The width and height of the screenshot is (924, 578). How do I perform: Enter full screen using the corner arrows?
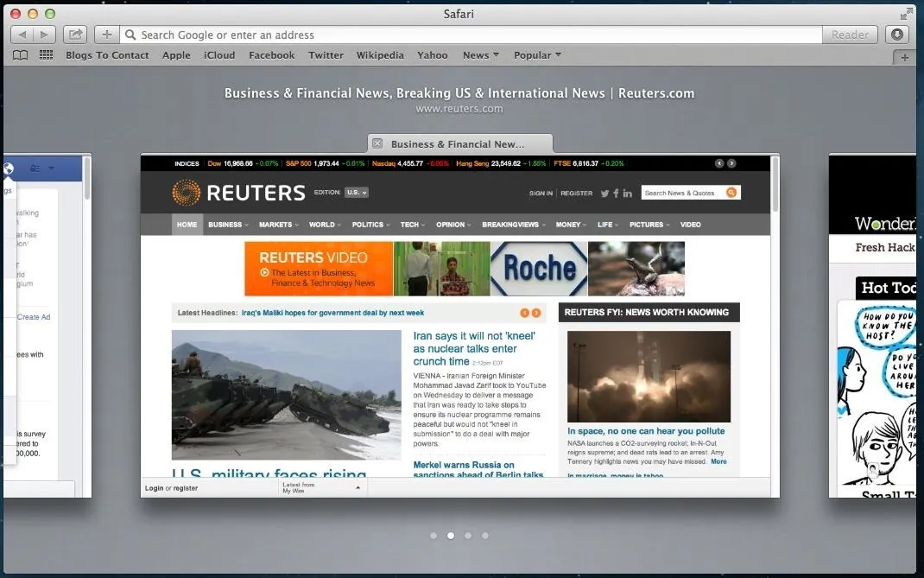[907, 14]
